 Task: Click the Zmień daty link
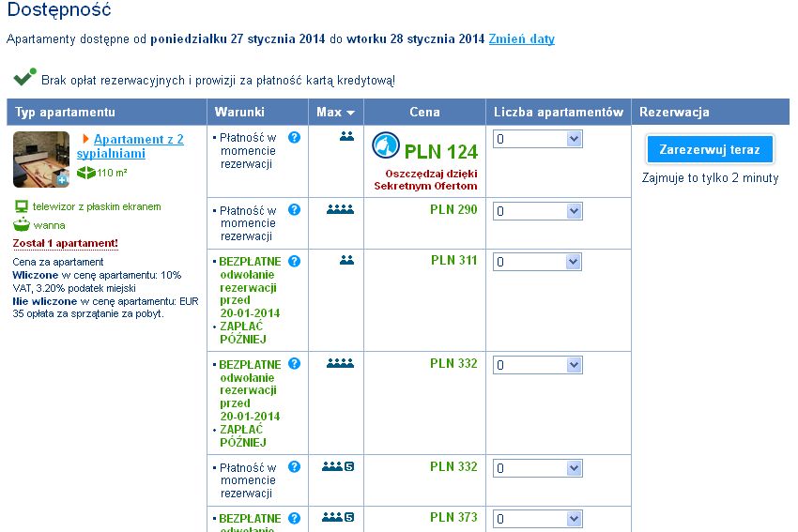(x=522, y=39)
